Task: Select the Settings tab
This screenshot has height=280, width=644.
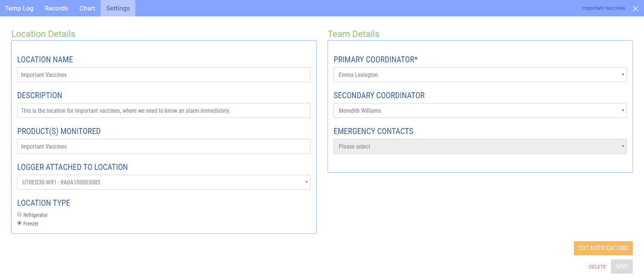Action: 118,8
